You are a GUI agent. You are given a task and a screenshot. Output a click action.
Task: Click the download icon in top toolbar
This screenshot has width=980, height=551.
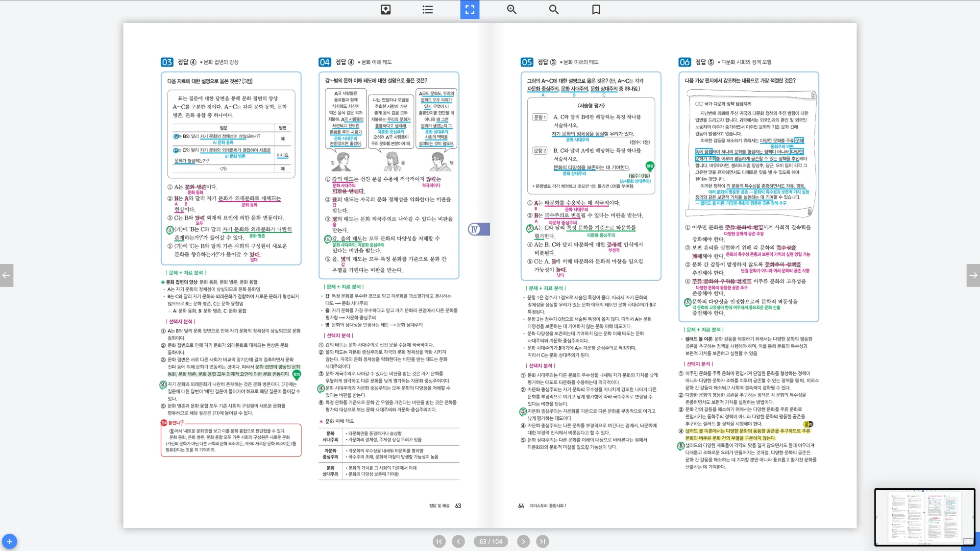(x=386, y=9)
